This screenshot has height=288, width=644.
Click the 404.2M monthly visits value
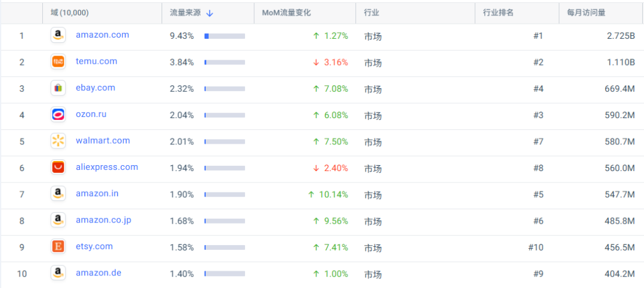pos(620,274)
